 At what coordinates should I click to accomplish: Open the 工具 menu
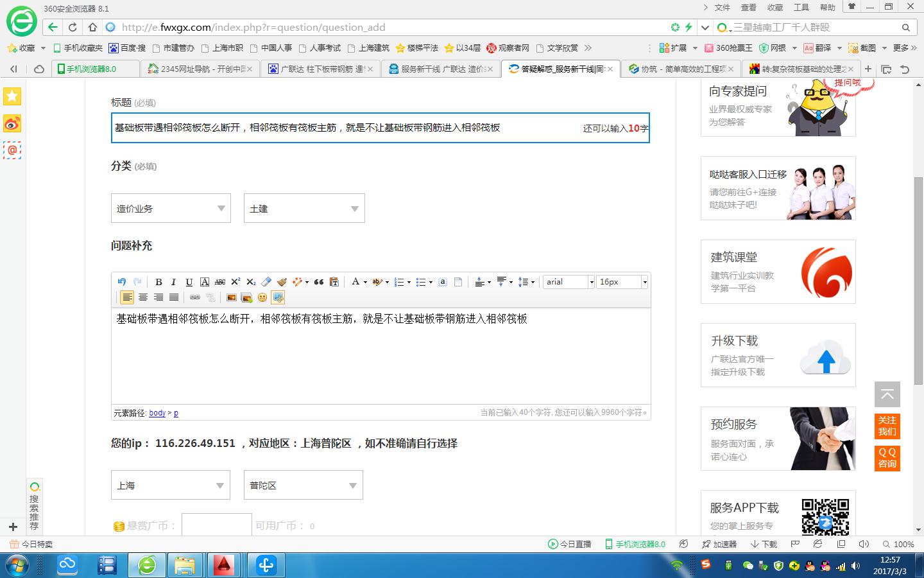[x=801, y=8]
